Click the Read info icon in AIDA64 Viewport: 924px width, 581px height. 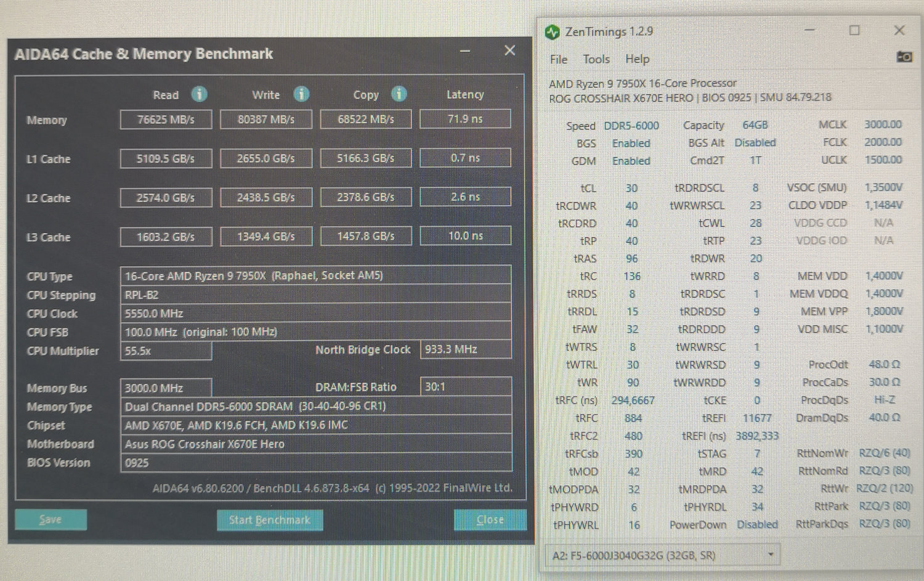click(199, 94)
